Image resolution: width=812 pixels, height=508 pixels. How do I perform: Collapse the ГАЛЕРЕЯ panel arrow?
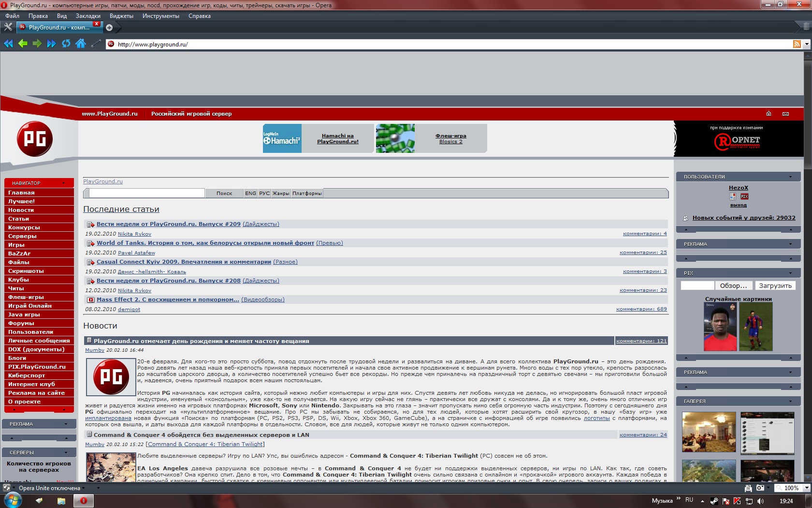coord(790,401)
